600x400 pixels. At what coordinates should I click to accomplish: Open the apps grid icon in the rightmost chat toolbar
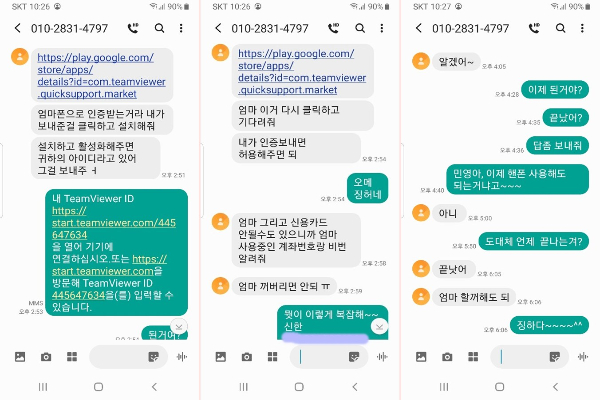tap(473, 357)
